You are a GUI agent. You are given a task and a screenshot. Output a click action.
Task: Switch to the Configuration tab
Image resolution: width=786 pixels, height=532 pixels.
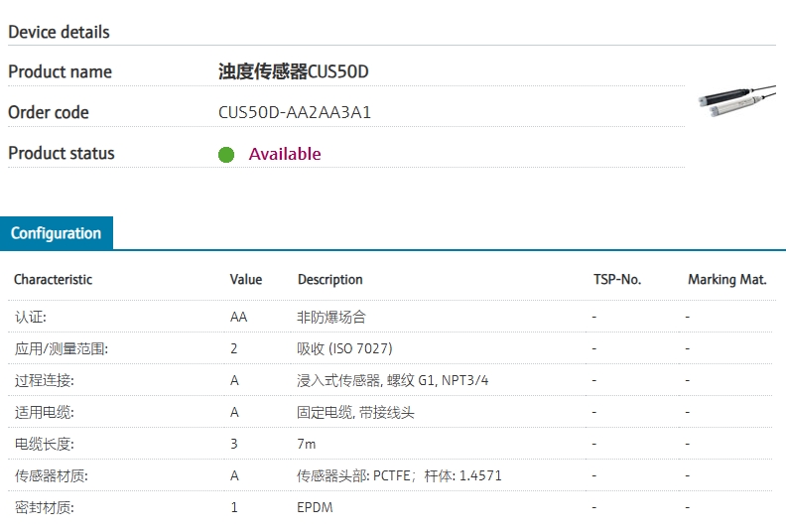click(57, 233)
